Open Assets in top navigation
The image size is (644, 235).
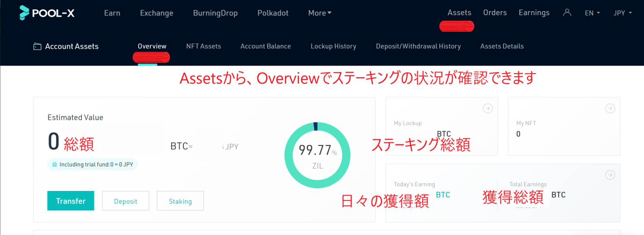click(459, 13)
